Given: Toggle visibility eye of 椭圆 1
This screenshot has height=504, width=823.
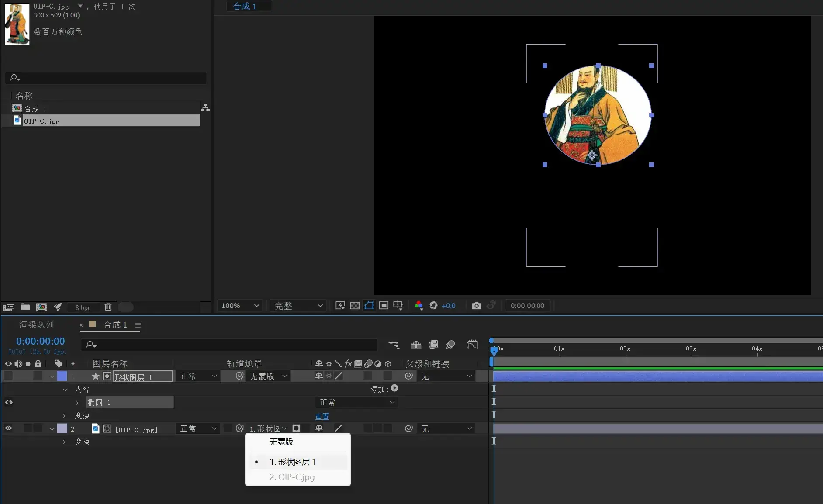Looking at the screenshot, I should click(9, 402).
